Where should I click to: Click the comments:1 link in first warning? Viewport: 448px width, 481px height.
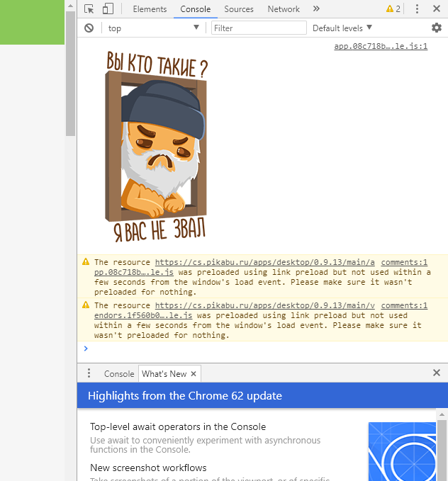pos(404,262)
